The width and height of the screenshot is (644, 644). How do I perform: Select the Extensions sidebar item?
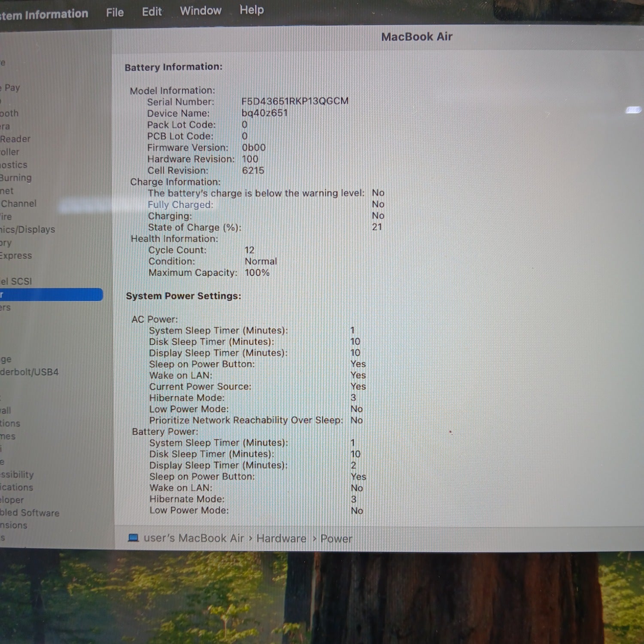(x=14, y=525)
